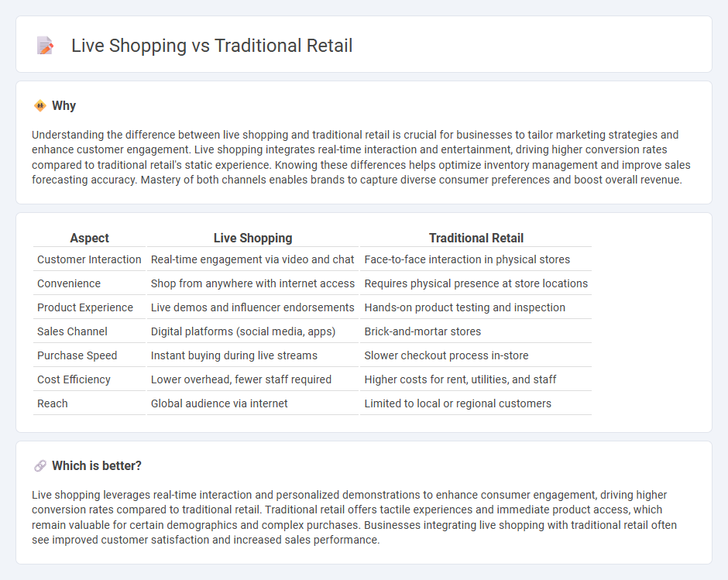
Task: Click 'Requires physical presence at store locations' cell
Action: (x=476, y=283)
